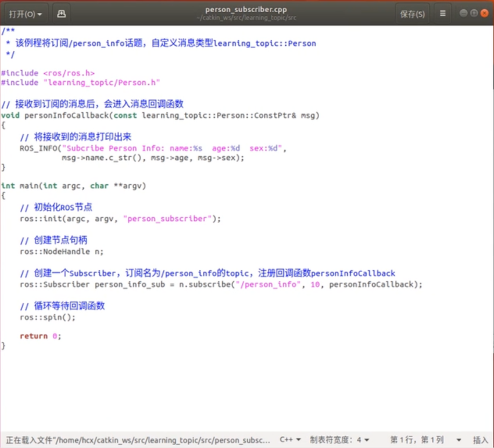Click the int main(int argc, char **argv) line
Image resolution: width=494 pixels, height=448 pixels.
tap(73, 186)
